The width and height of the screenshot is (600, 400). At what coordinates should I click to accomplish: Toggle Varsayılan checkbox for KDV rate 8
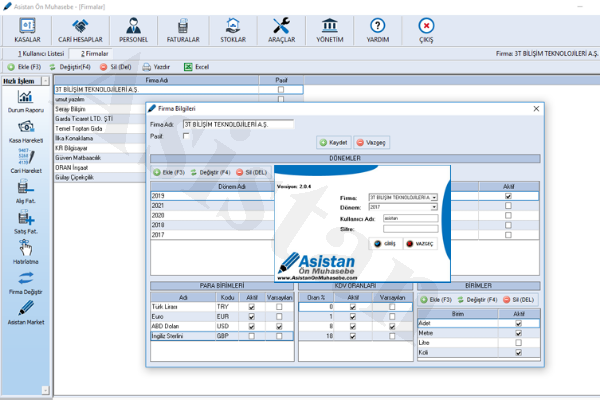tap(392, 327)
